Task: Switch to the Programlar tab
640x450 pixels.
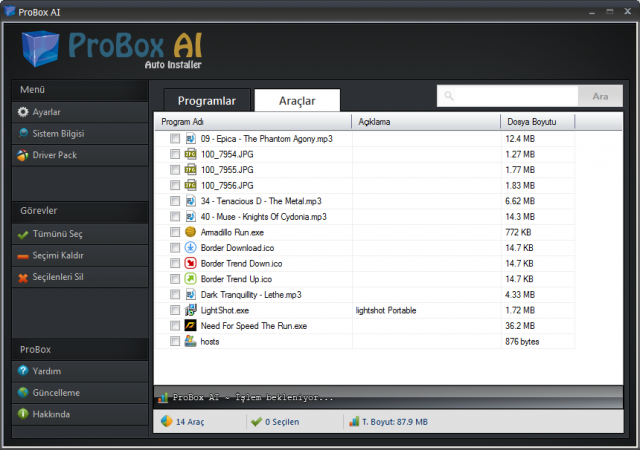Action: [207, 100]
